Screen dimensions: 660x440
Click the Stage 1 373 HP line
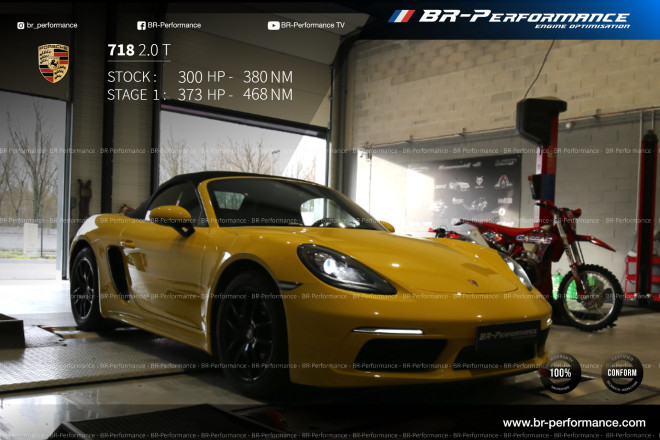[x=199, y=95]
